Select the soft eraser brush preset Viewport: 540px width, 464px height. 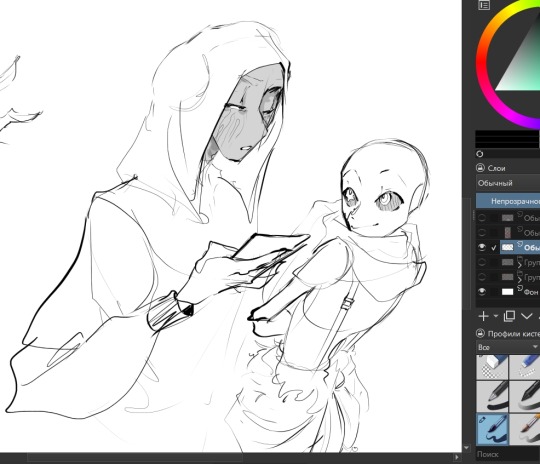tap(525, 367)
